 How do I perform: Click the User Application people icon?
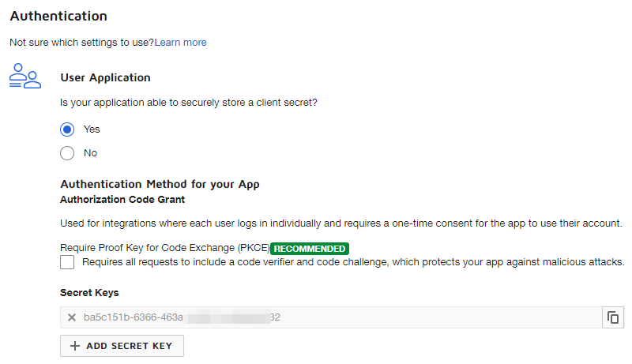pyautogui.click(x=25, y=76)
